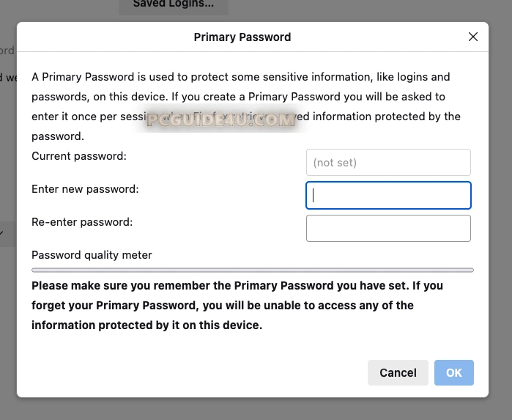Click the Current password (not set) field
The image size is (512, 420).
pos(388,162)
